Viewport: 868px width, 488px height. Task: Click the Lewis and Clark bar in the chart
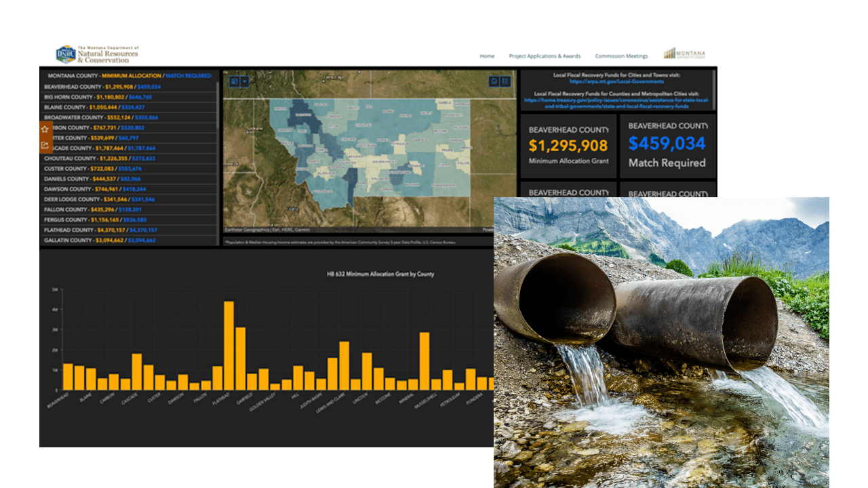click(x=344, y=366)
